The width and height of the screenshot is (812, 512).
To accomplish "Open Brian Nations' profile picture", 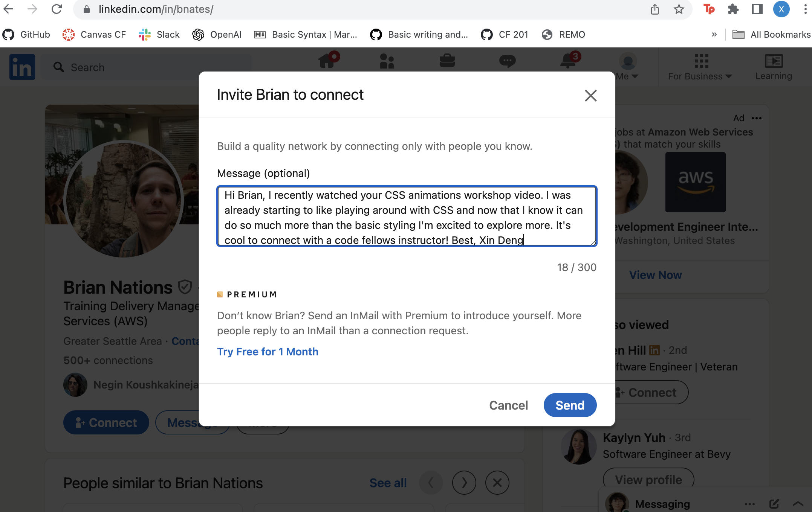I will [x=124, y=200].
